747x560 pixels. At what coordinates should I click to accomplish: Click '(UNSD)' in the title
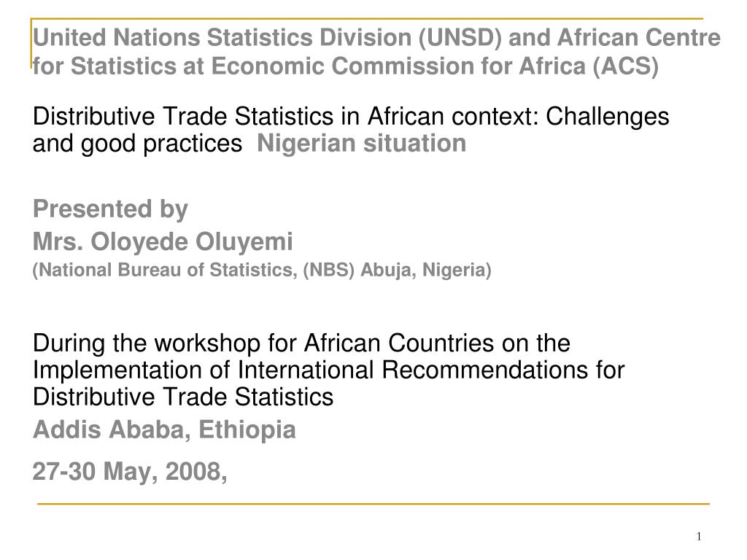pos(460,38)
